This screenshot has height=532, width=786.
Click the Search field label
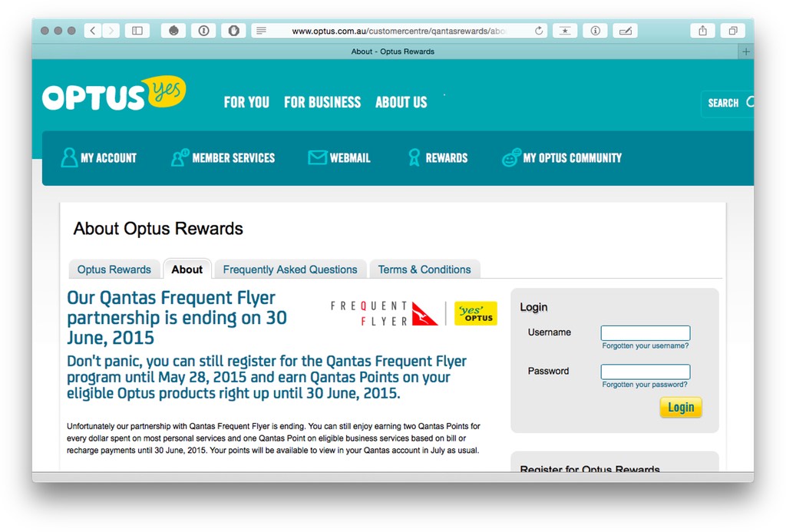tap(723, 103)
